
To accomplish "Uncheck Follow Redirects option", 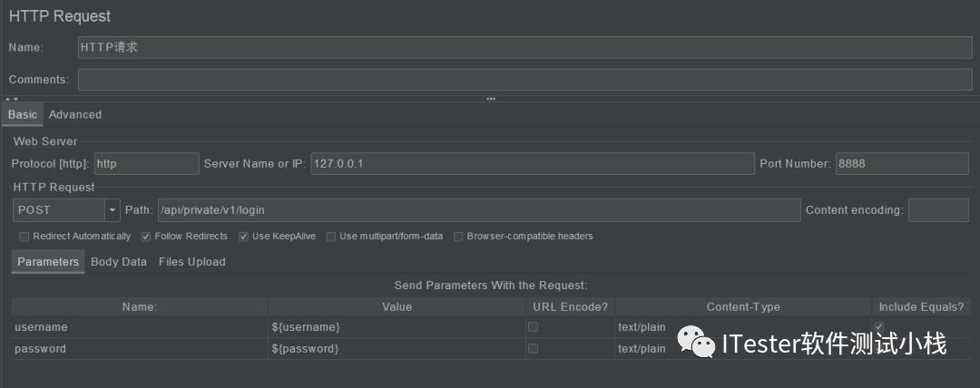I will coord(145,237).
